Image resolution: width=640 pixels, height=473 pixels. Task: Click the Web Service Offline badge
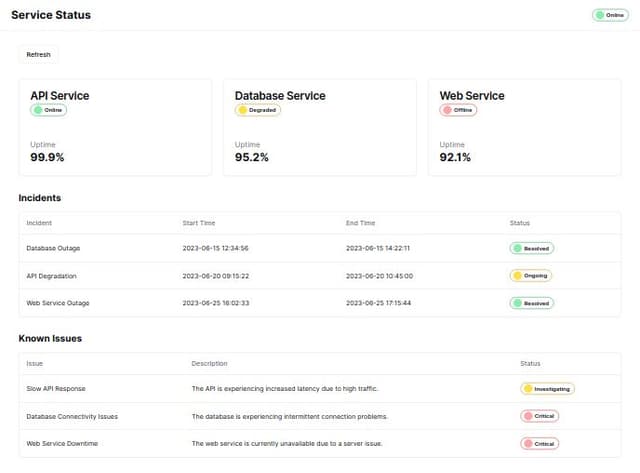click(x=458, y=110)
